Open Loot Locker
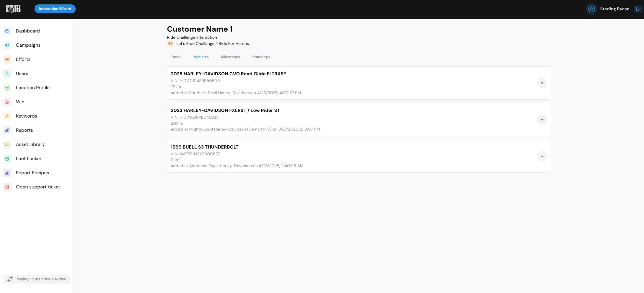Screen dimensions: 644x293 point(29,159)
